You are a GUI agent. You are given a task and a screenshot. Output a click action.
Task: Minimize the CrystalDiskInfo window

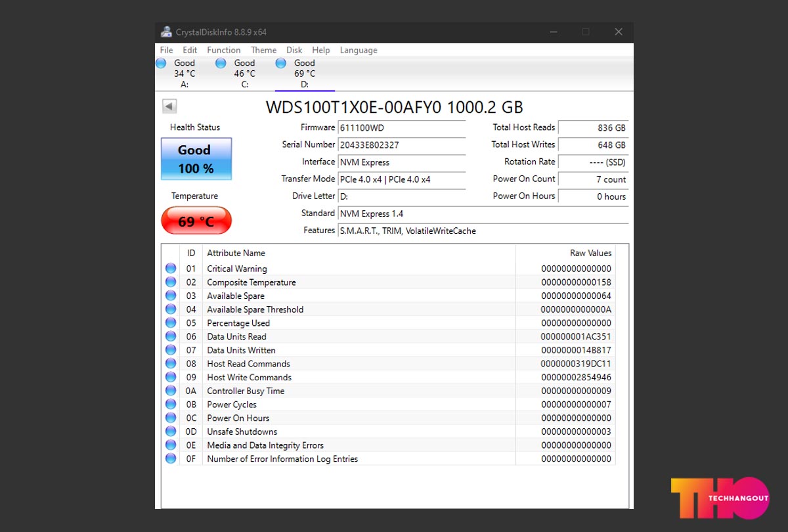(554, 32)
